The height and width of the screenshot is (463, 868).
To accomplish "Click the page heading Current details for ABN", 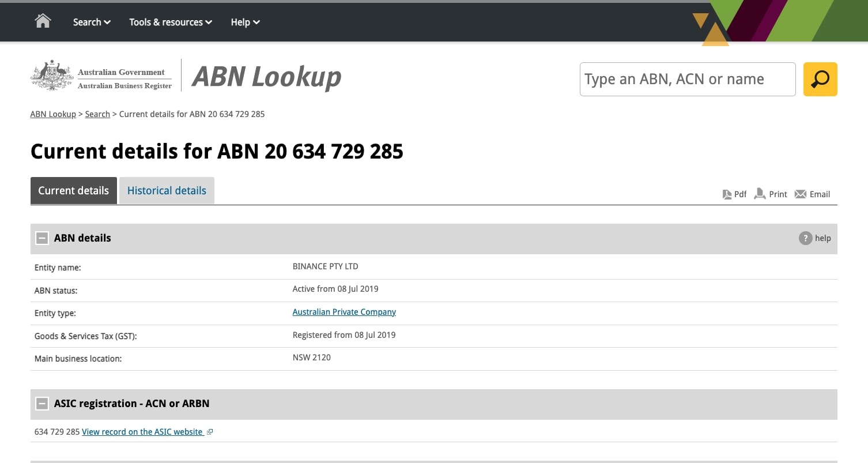I will 217,151.
